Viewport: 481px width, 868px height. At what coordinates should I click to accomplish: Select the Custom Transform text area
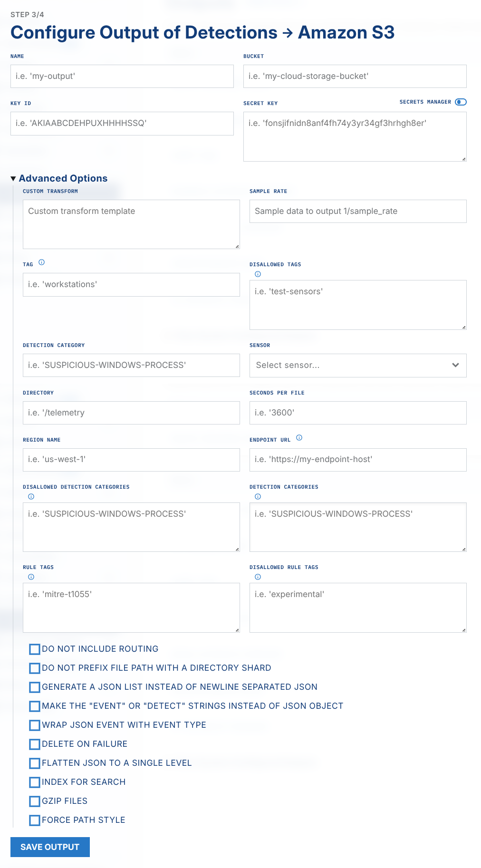tap(131, 224)
